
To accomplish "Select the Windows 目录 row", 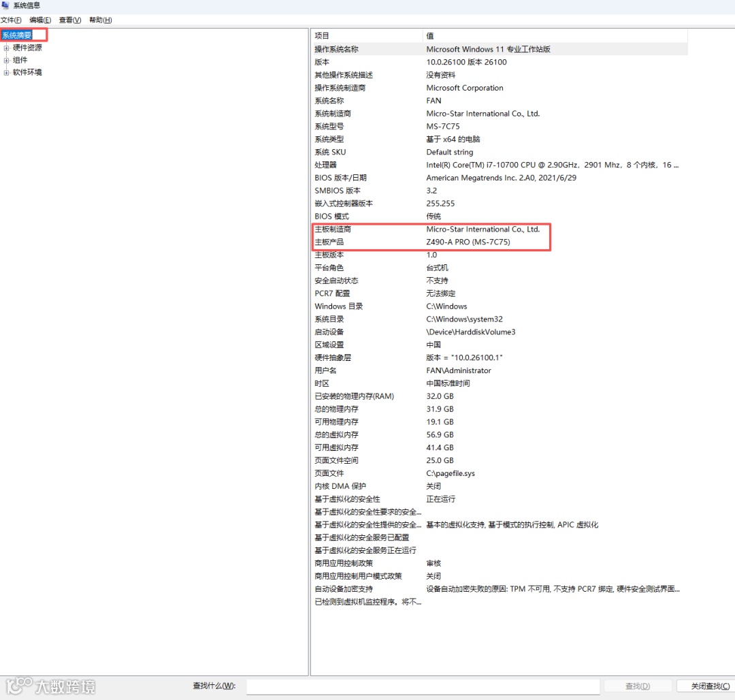I will tap(500, 306).
